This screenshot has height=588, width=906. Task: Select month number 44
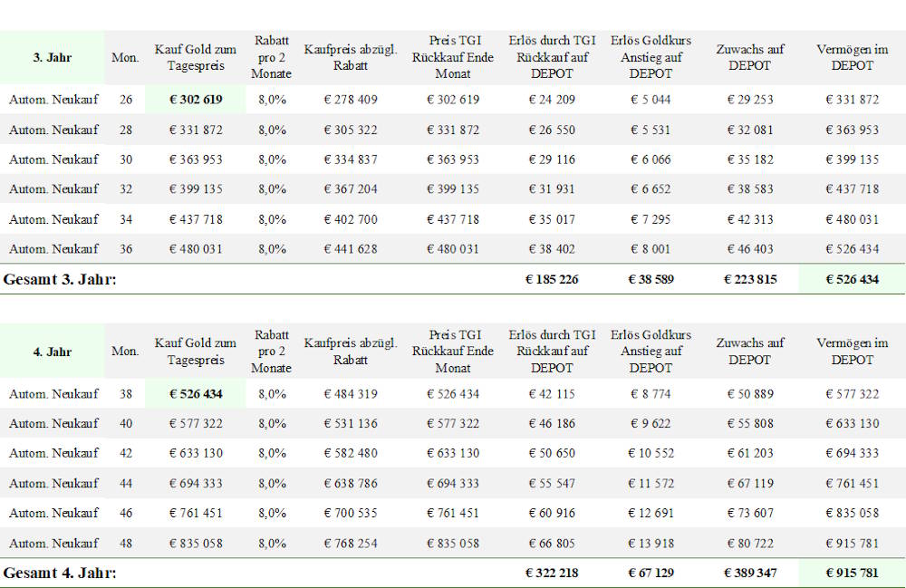point(126,484)
